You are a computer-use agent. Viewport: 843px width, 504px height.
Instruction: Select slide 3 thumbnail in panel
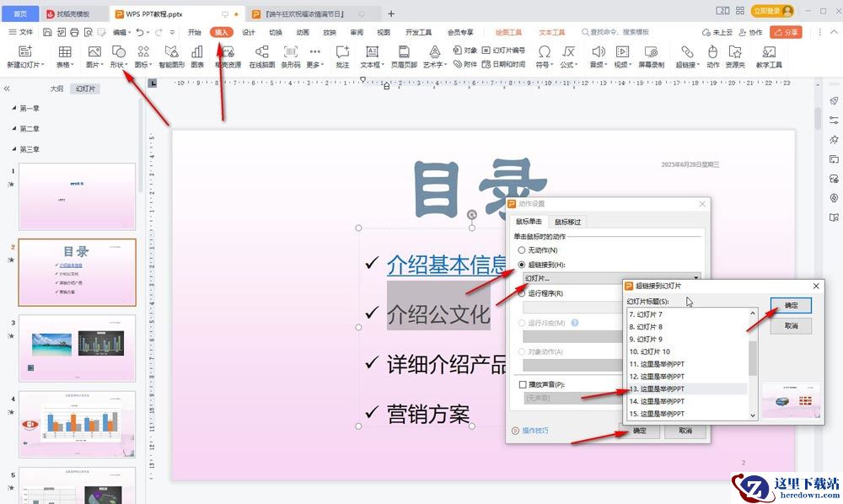pos(77,348)
